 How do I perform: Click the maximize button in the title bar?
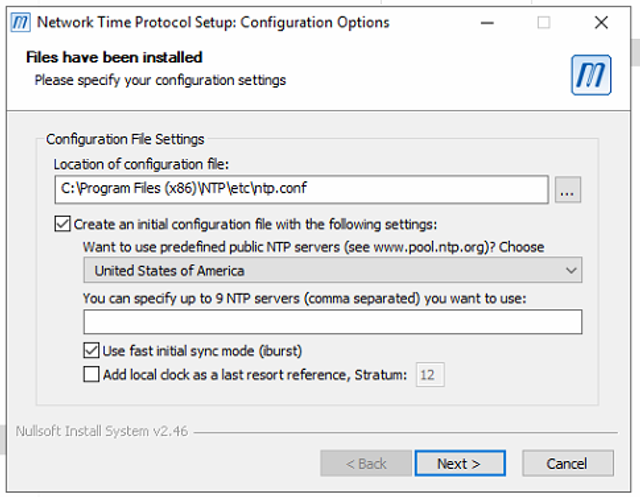click(x=543, y=22)
